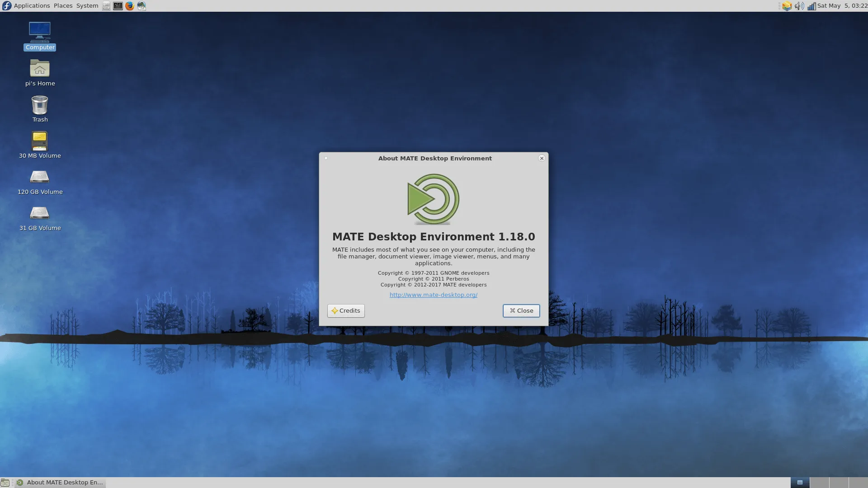The height and width of the screenshot is (488, 868).
Task: Select the Trash desktop icon
Action: [40, 105]
